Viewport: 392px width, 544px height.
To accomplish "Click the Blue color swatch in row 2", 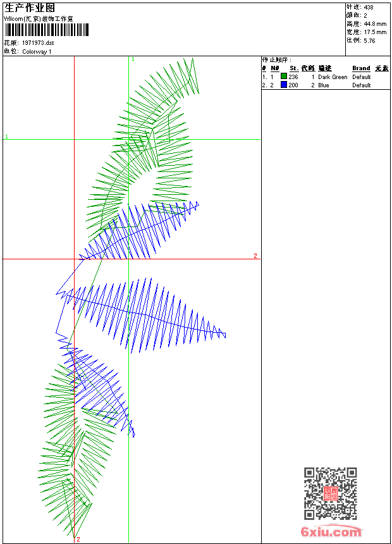I will click(284, 85).
